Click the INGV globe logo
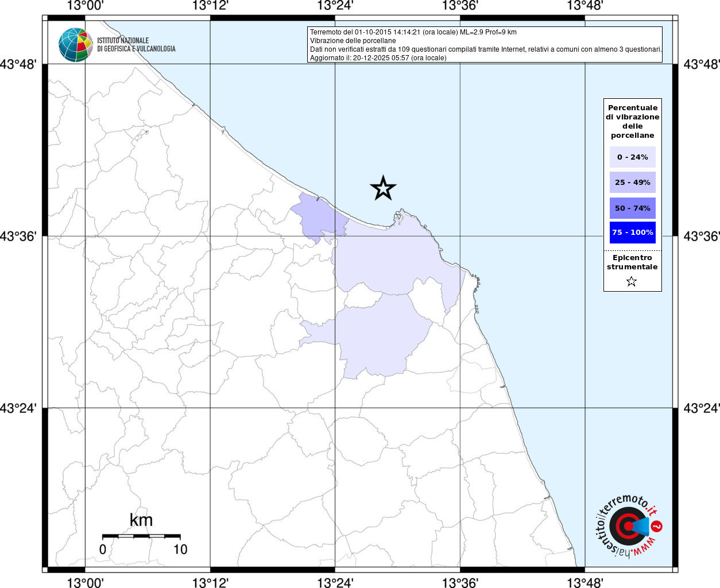 pos(75,45)
